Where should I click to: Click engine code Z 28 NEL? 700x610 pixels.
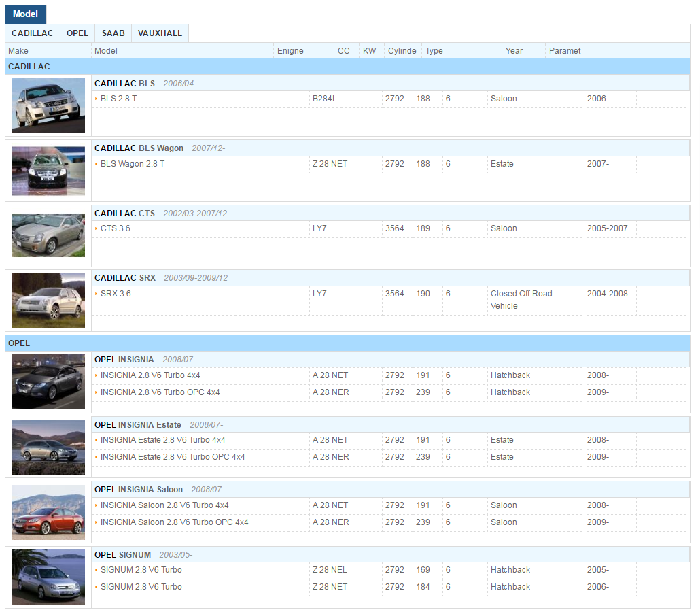pyautogui.click(x=330, y=571)
